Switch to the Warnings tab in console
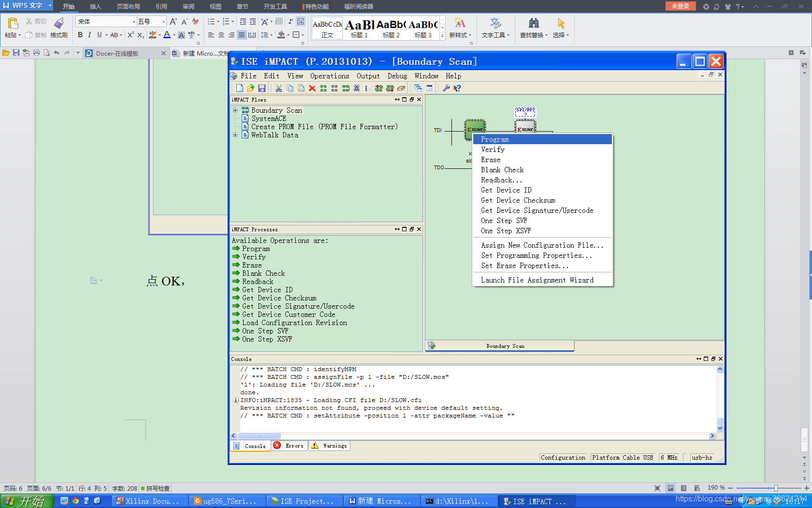 329,446
